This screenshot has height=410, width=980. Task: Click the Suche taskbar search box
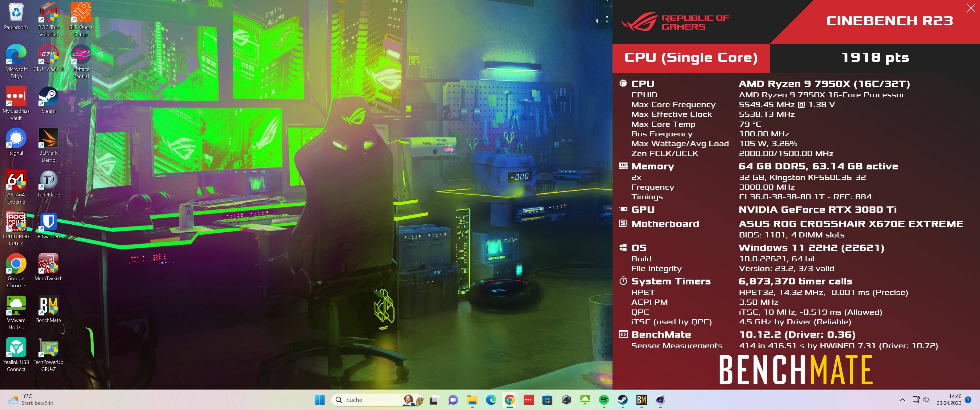(x=377, y=400)
